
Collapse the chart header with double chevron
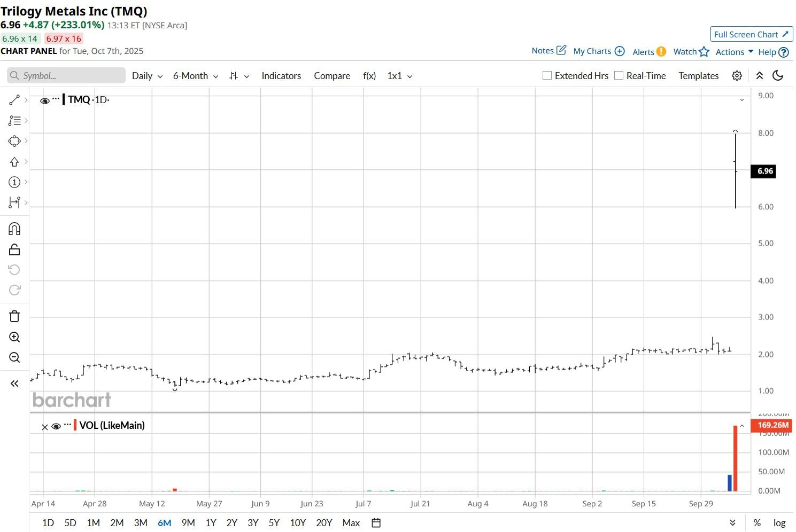(x=759, y=76)
